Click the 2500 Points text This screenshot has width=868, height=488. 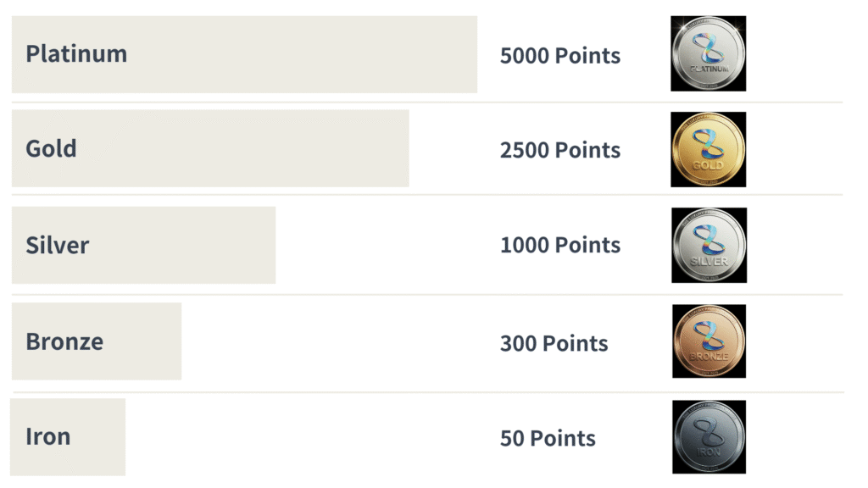tap(559, 150)
